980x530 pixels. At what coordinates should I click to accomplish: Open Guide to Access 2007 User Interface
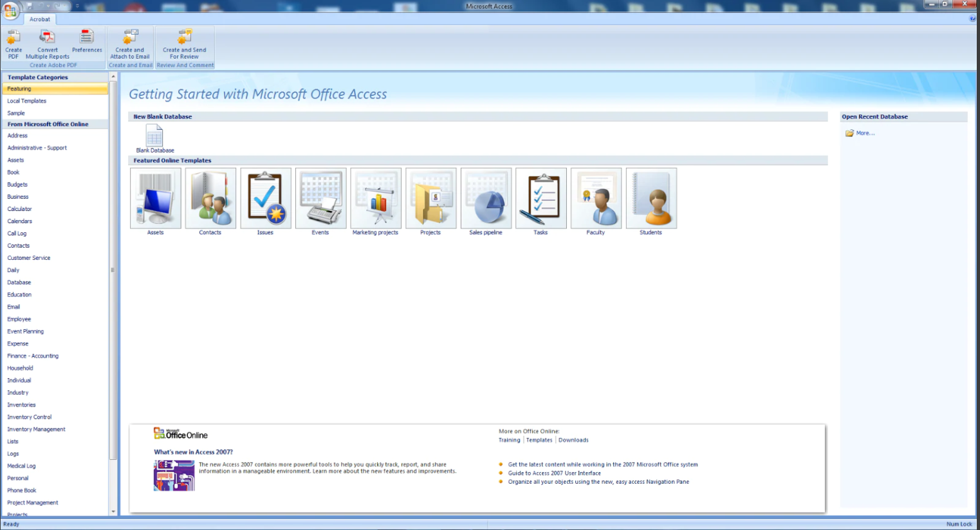[554, 473]
